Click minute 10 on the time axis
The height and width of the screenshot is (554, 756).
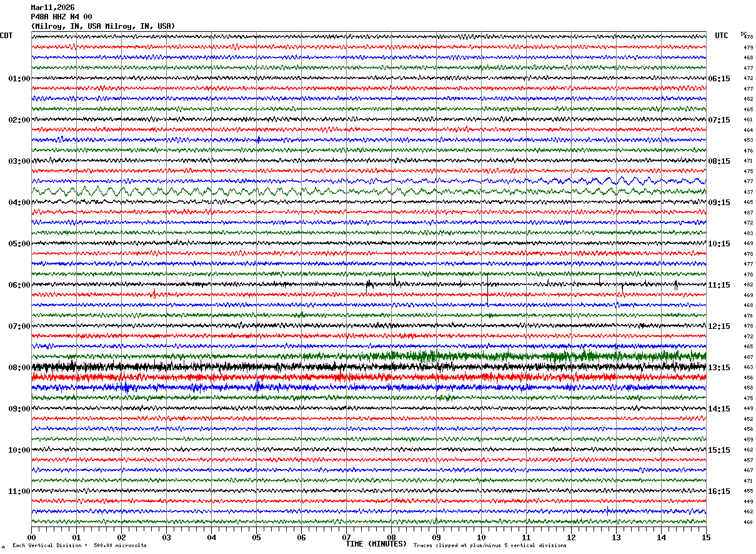481,537
